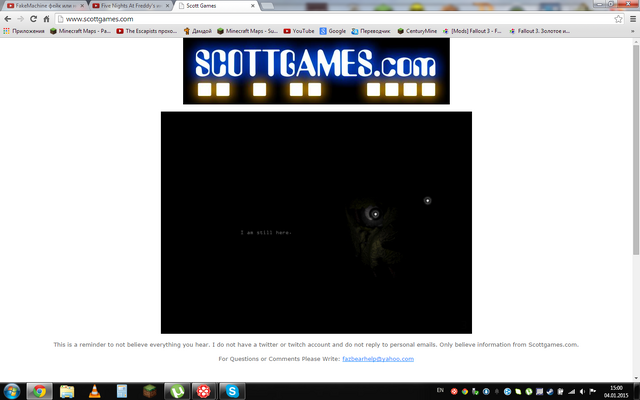Bookmark this page with the star icon
The image size is (640, 400).
[x=618, y=19]
